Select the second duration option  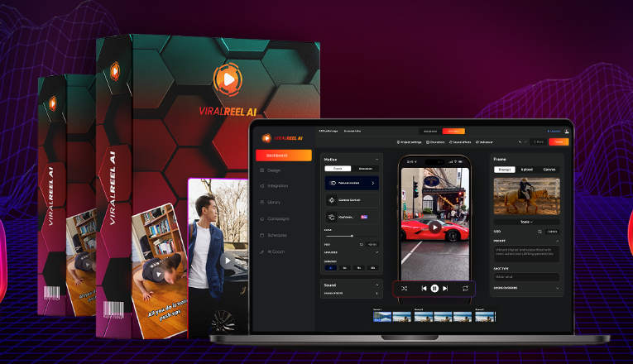pos(345,268)
